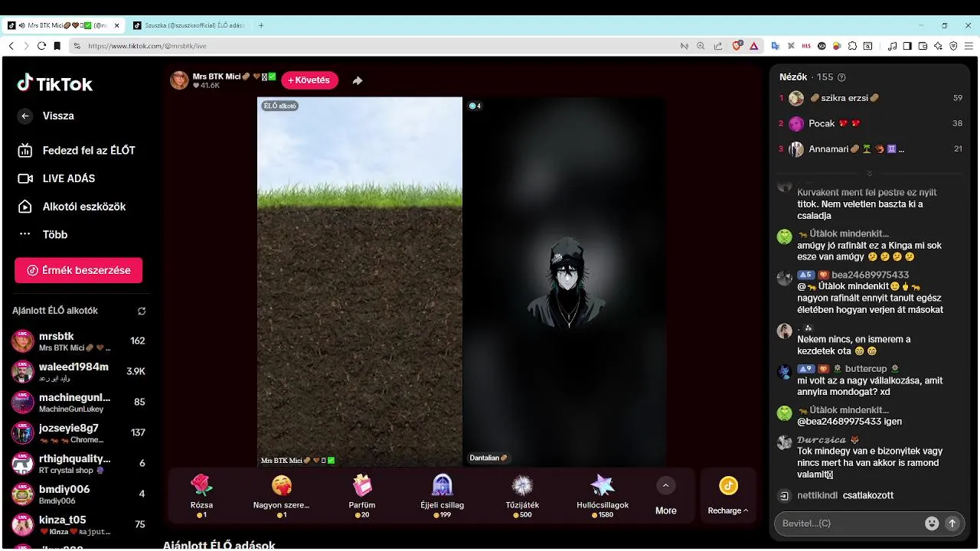Open jozseyie8g7 live channel
Screen dimensions: 980x551
click(x=78, y=433)
